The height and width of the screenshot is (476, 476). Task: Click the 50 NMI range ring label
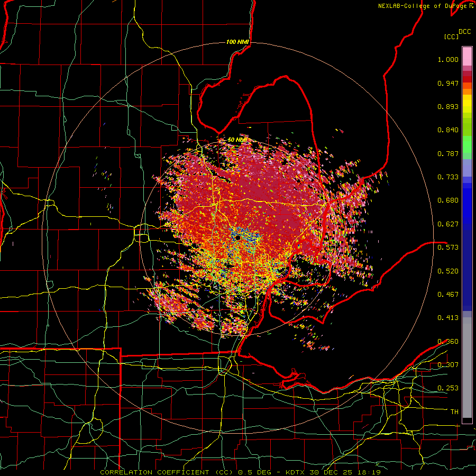tap(237, 140)
